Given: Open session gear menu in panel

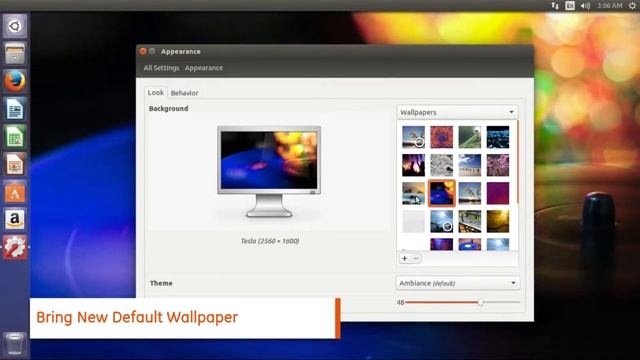Looking at the screenshot, I should (632, 5).
